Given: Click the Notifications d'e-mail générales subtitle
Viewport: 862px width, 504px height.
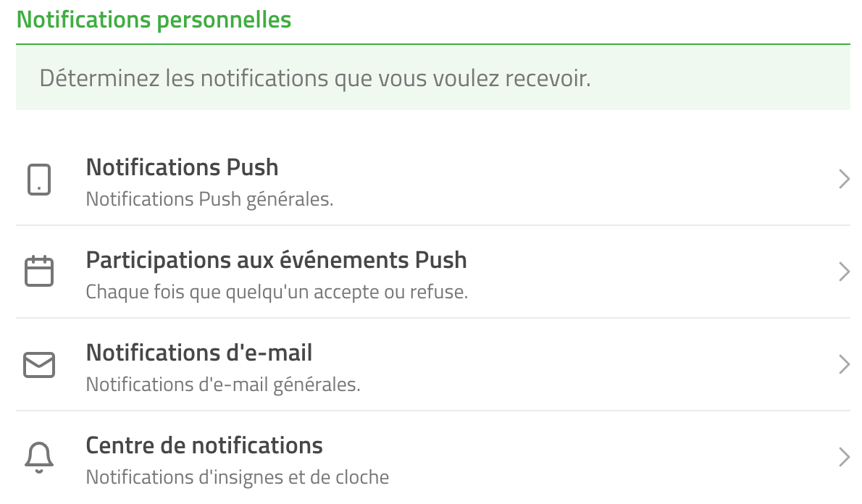Looking at the screenshot, I should [223, 385].
